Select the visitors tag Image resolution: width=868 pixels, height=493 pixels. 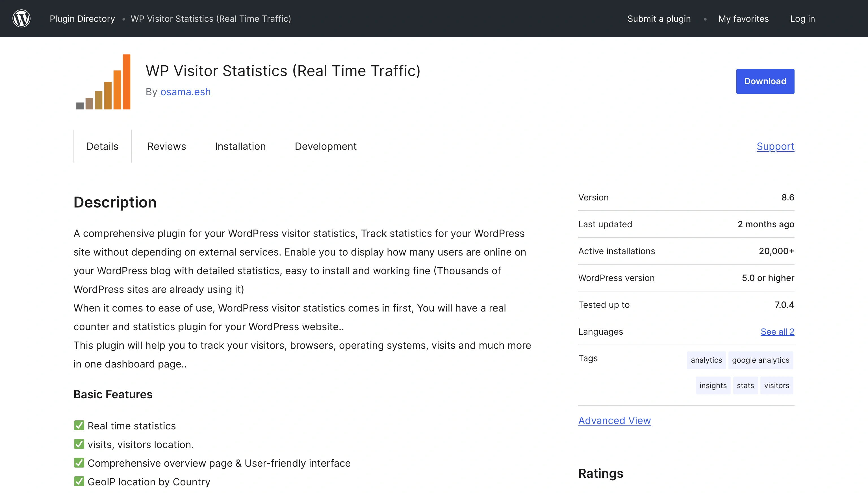coord(777,386)
